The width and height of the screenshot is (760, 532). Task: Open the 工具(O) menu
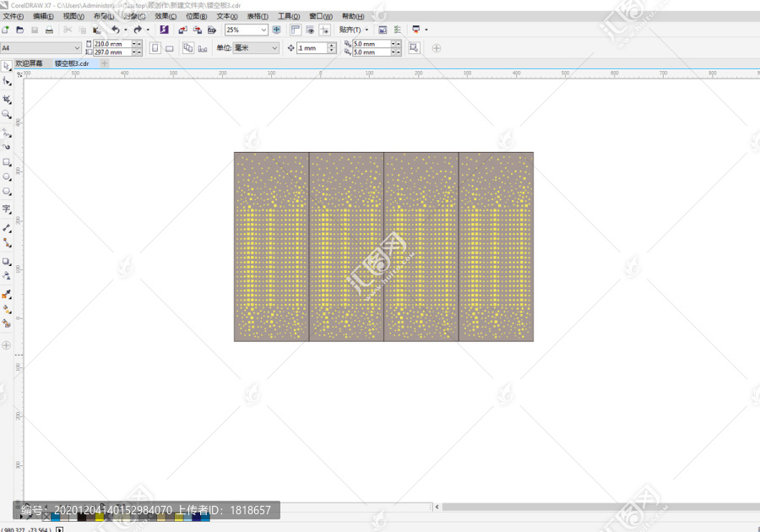[289, 16]
